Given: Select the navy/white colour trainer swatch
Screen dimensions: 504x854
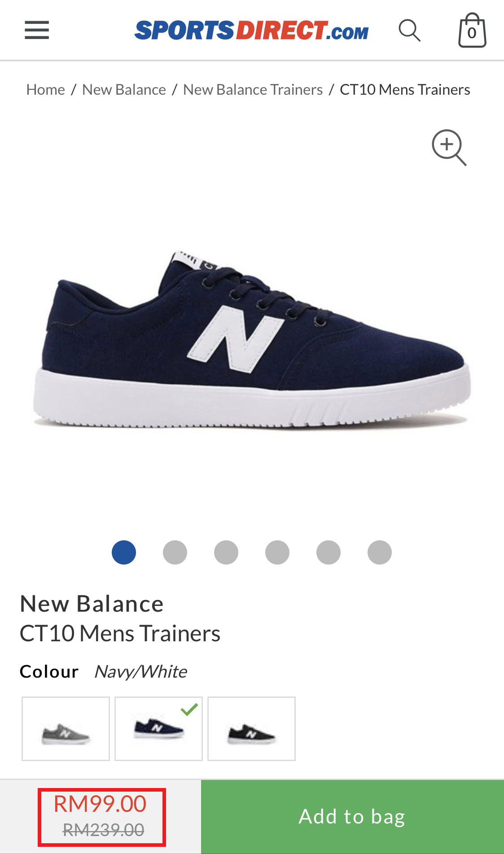Looking at the screenshot, I should click(158, 728).
